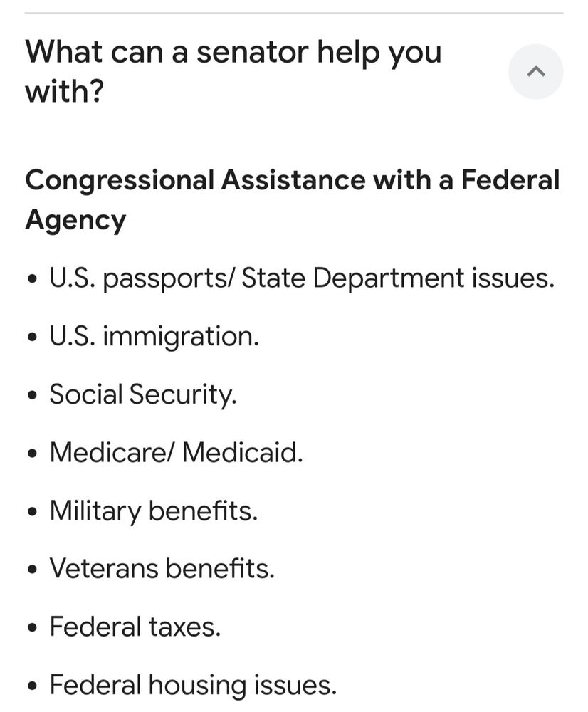Select the "Social Security." list item

tap(143, 394)
